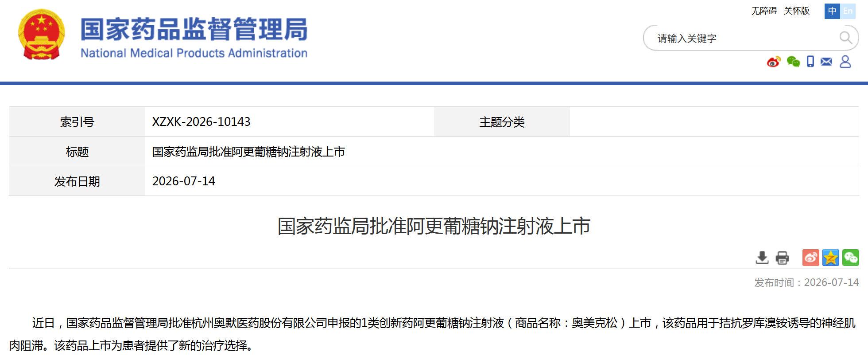Click the 主题分类 label cell

click(502, 121)
